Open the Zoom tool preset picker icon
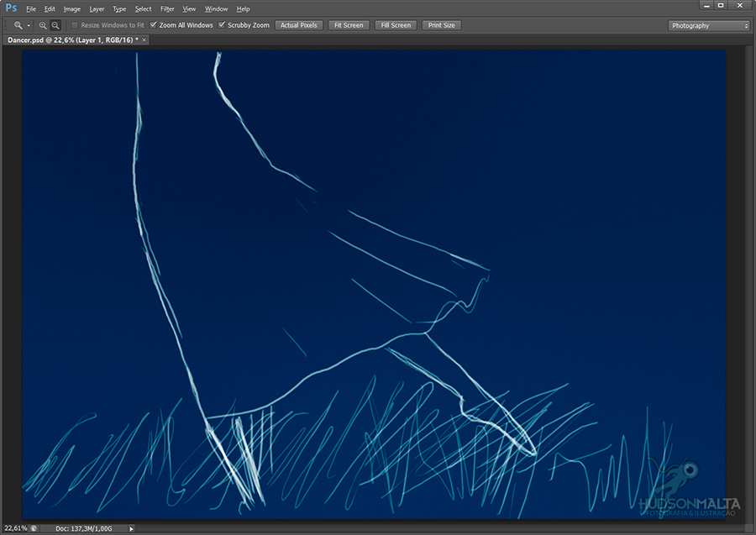756x535 pixels. click(x=18, y=25)
